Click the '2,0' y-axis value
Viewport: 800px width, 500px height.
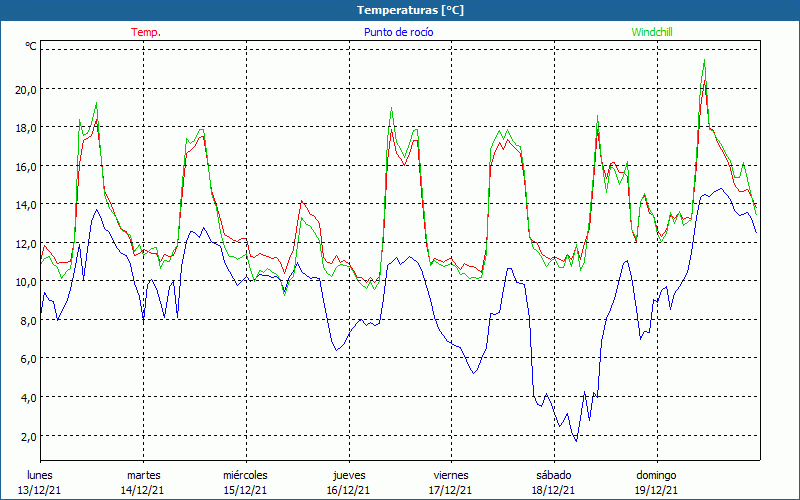tap(30, 437)
